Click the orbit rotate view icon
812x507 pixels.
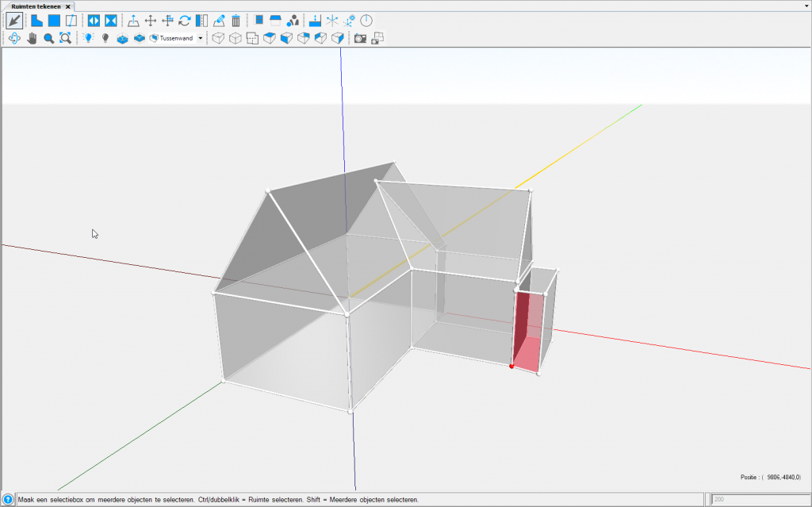[x=14, y=38]
